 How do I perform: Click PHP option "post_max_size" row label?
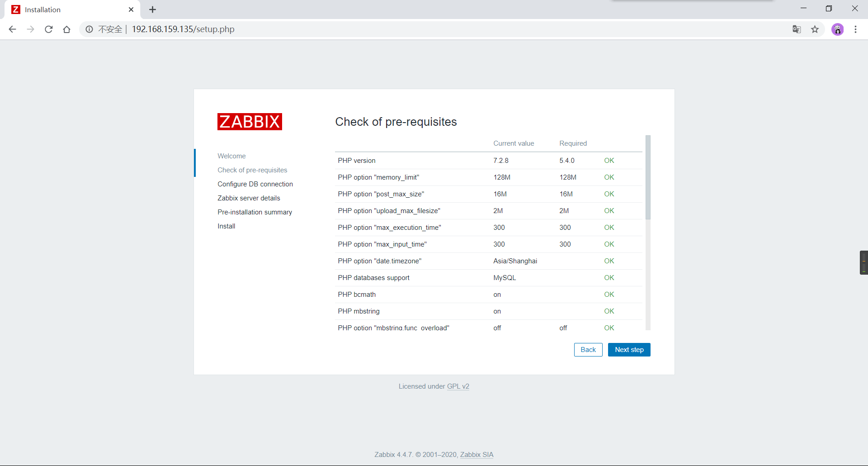point(381,194)
